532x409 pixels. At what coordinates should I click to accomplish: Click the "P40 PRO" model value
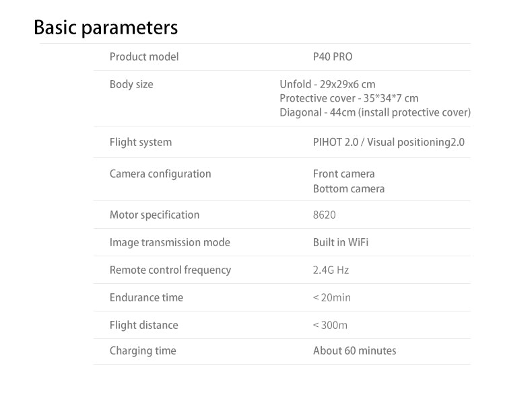pyautogui.click(x=333, y=57)
